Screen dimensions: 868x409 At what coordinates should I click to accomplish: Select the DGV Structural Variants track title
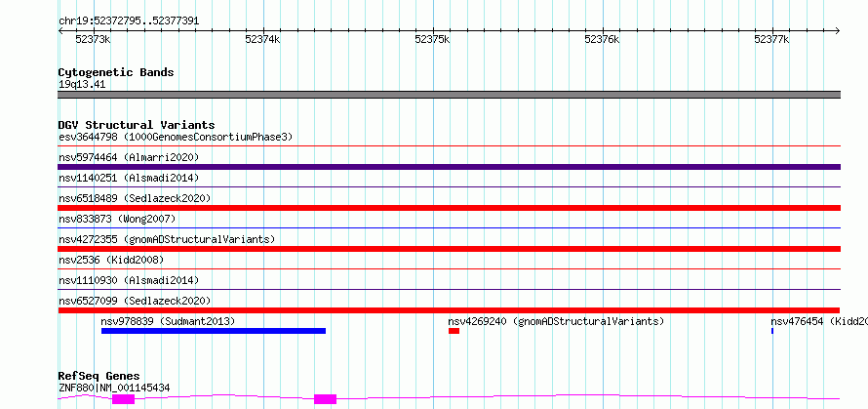(x=137, y=125)
